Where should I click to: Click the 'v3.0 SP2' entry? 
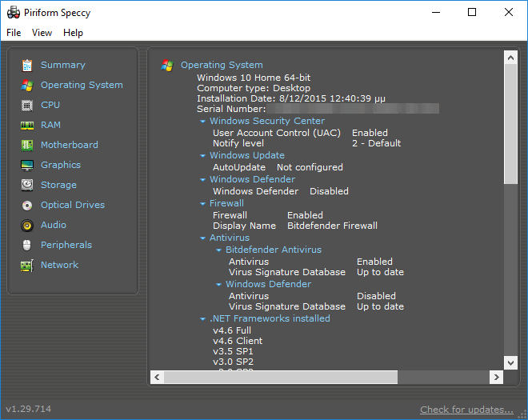tap(233, 362)
